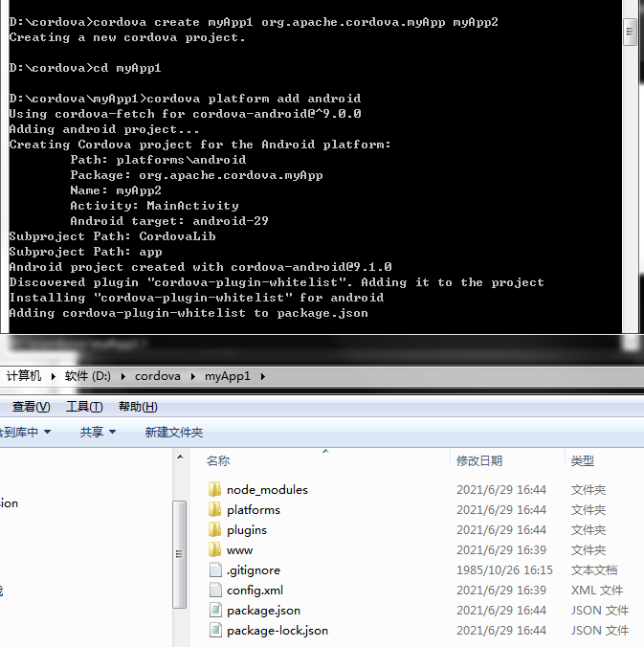Image resolution: width=644 pixels, height=647 pixels.
Task: Open the 查看(V) menu
Action: pos(31,407)
